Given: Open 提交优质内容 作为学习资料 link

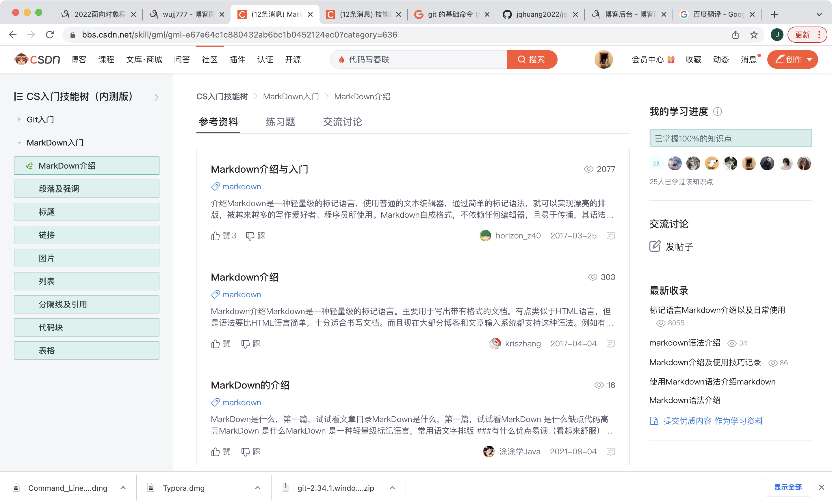Looking at the screenshot, I should [712, 421].
